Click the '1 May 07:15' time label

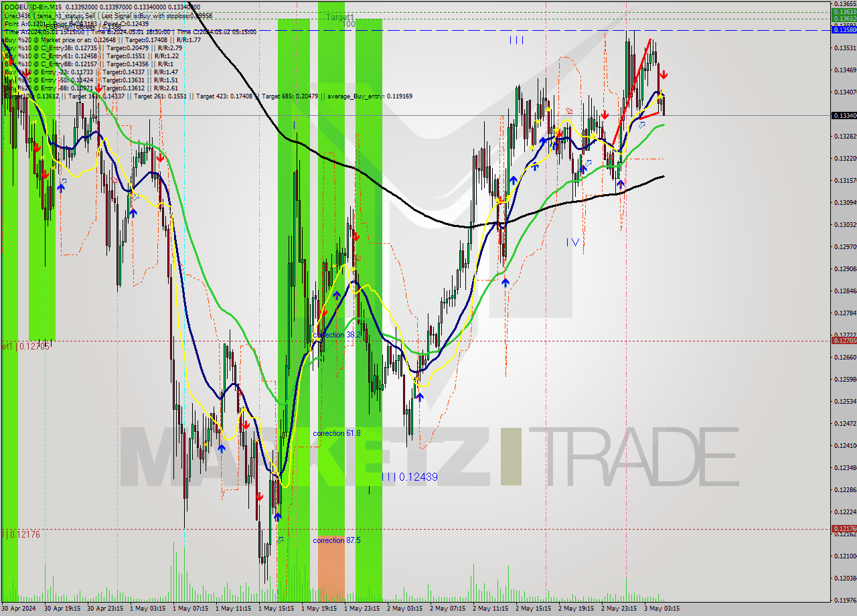(191, 608)
